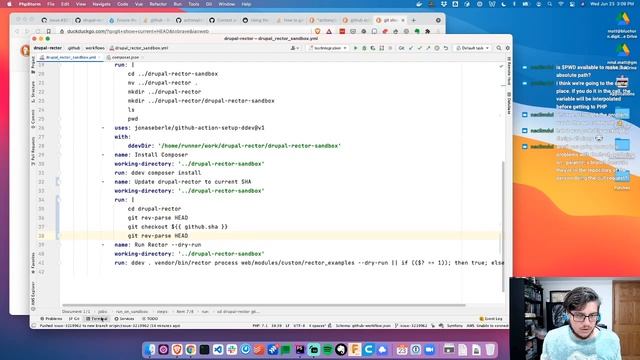640x360 pixels.
Task: Open the Problems tool window
Action: (51, 319)
